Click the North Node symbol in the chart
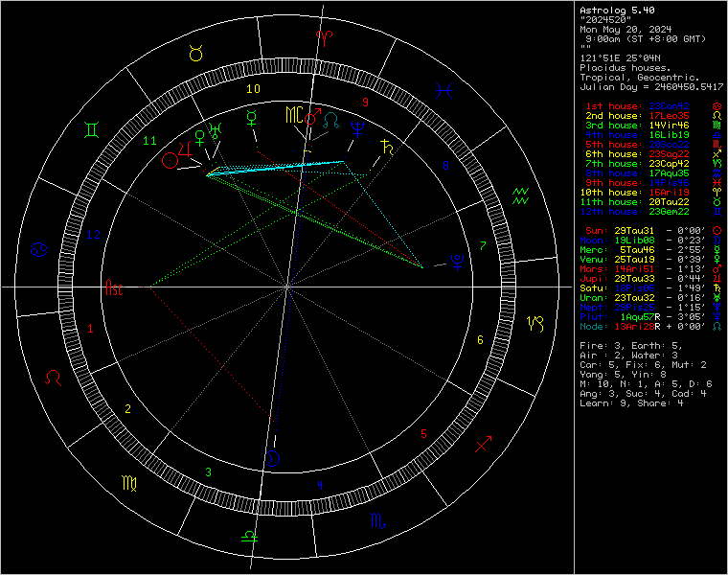The width and height of the screenshot is (728, 575). point(330,121)
